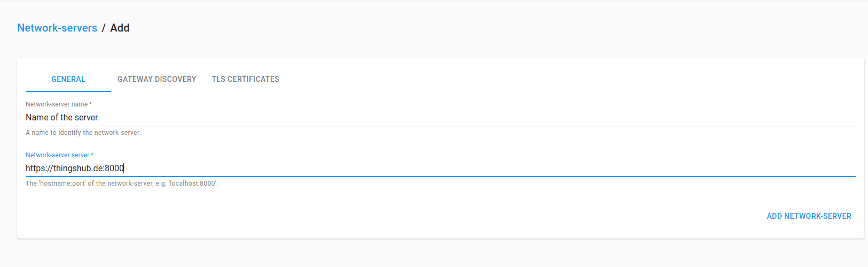
Task: Place cursor in the thingshub.de URL text
Action: pos(75,168)
